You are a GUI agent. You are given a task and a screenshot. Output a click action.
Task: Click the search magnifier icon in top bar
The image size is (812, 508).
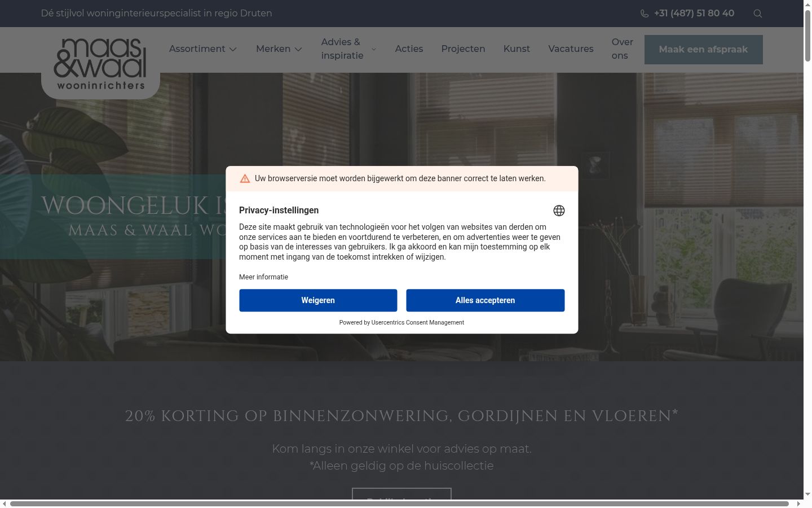point(758,14)
